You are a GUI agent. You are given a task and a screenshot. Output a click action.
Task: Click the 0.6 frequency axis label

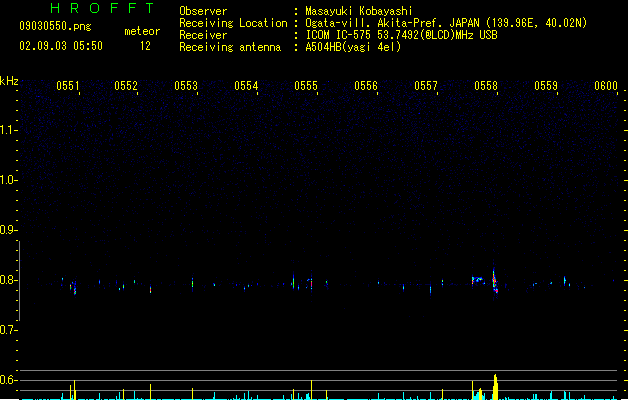(x=8, y=380)
